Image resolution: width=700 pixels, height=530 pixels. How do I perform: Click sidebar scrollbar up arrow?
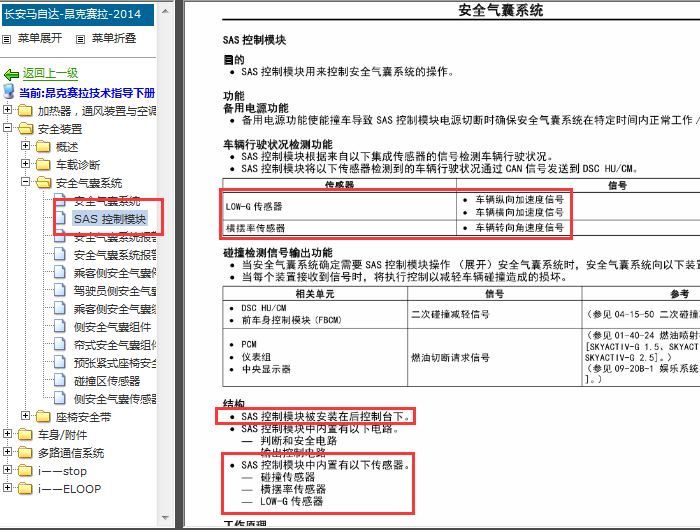pyautogui.click(x=165, y=11)
